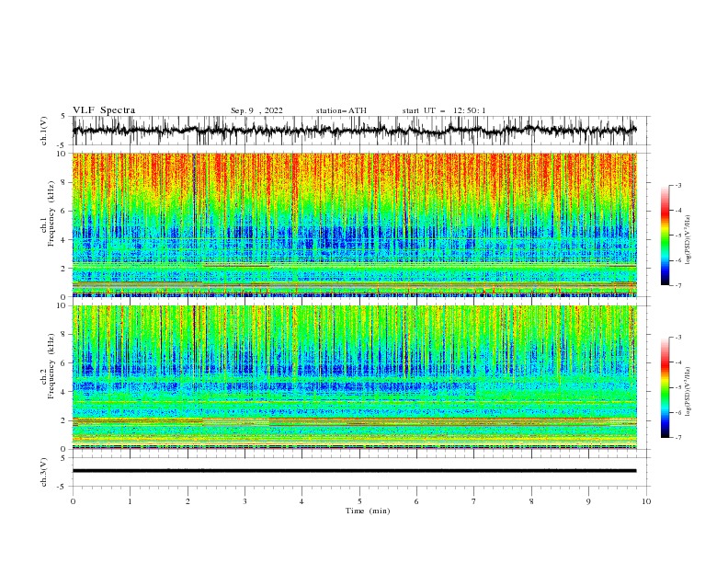Click the "4" tick on time axis

(x=301, y=501)
